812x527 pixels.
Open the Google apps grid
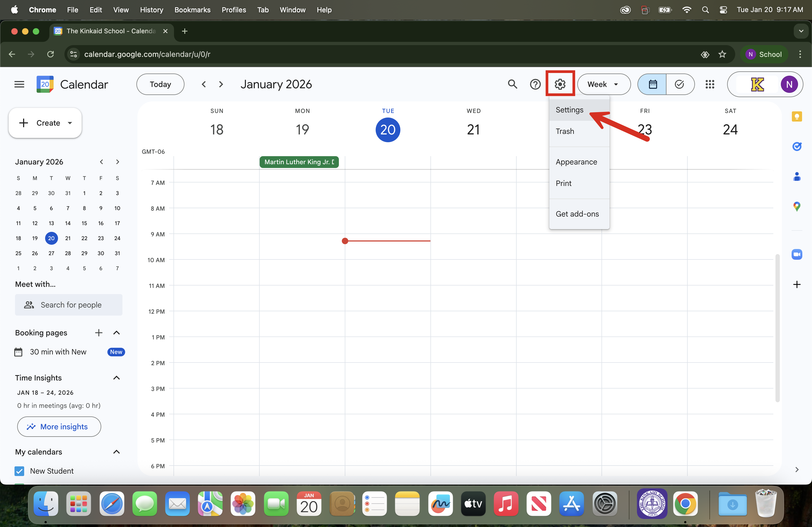click(710, 84)
